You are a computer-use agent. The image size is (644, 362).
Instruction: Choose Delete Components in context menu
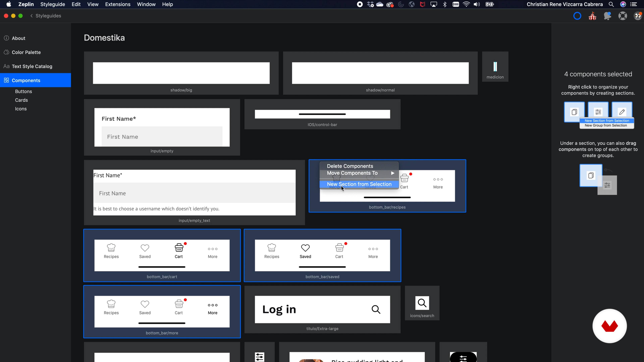point(359,166)
